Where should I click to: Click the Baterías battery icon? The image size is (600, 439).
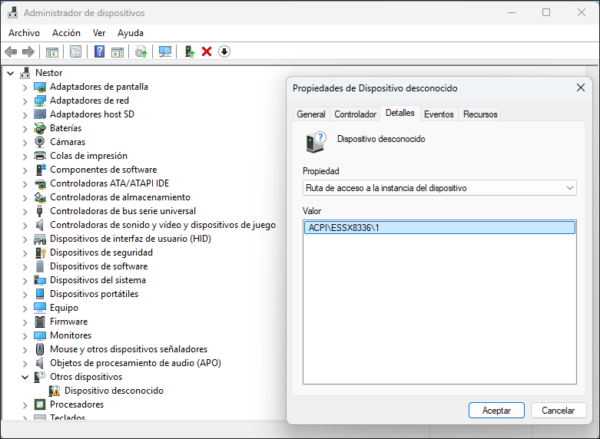pos(40,128)
